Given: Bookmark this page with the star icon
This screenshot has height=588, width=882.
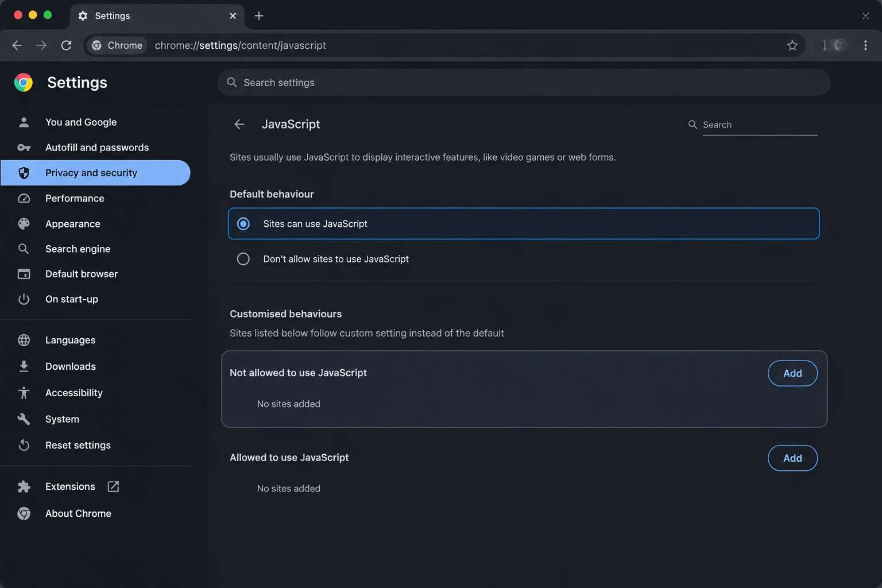Looking at the screenshot, I should click(792, 45).
